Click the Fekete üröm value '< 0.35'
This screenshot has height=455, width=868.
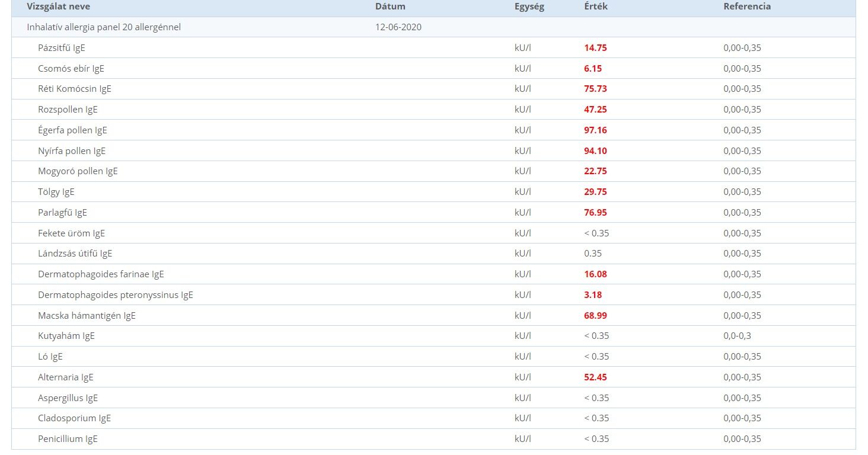pos(596,233)
